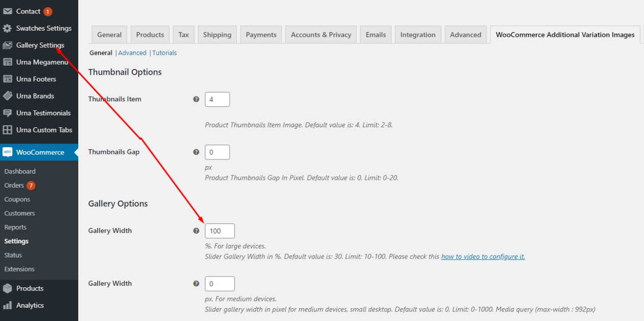Screen dimensions: 644x321
Task: Click the Gallery Width field showing 100
Action: (220, 231)
